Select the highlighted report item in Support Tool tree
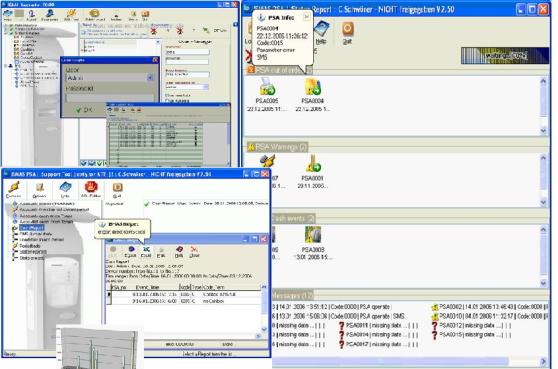558x369 pixels. (x=31, y=228)
